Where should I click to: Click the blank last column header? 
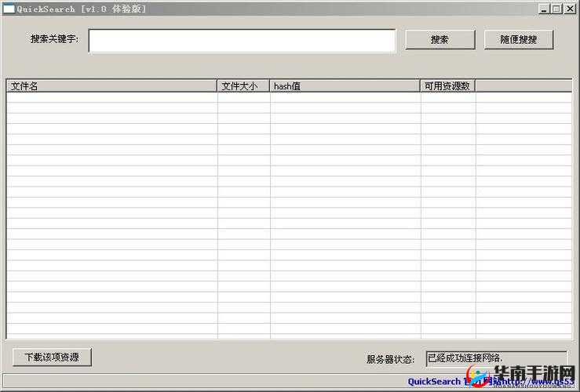(523, 86)
